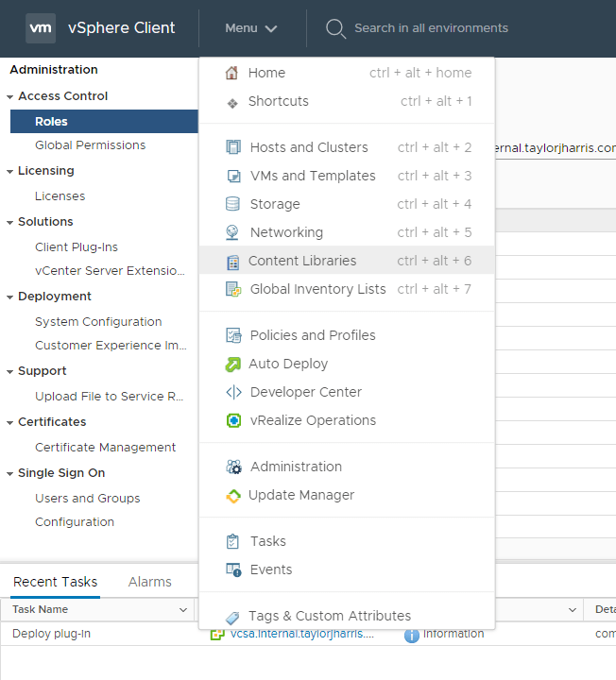This screenshot has height=680, width=616.
Task: Open Certificate Management link
Action: pyautogui.click(x=105, y=448)
